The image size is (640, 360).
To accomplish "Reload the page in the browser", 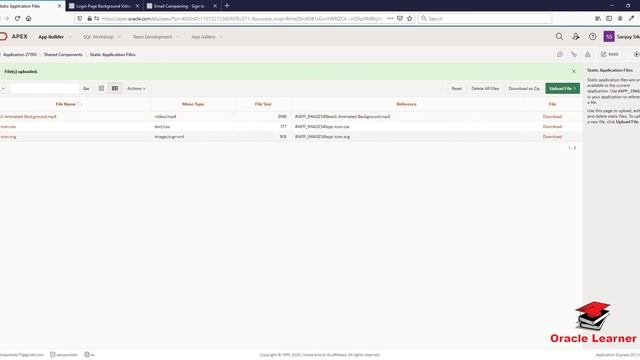I will 17,18.
